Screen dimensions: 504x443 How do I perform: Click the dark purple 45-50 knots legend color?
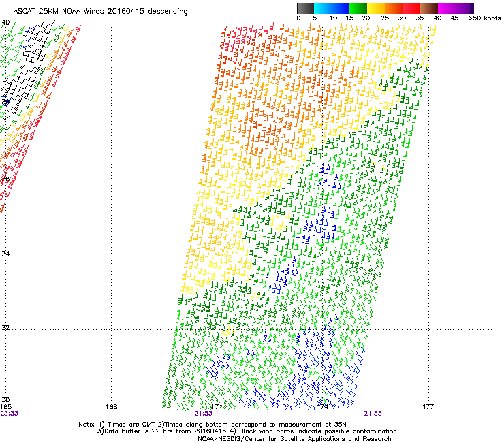click(x=464, y=8)
